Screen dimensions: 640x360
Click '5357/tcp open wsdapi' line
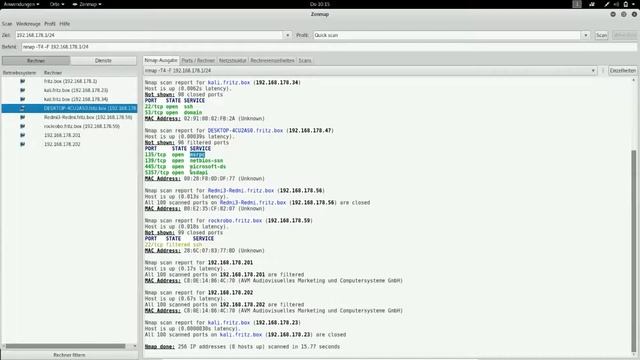[x=176, y=173]
